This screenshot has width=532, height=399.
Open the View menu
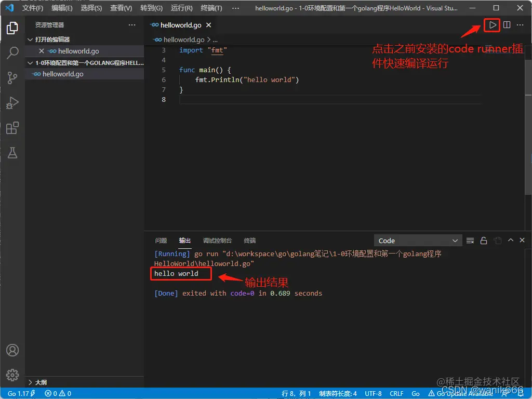pyautogui.click(x=121, y=8)
